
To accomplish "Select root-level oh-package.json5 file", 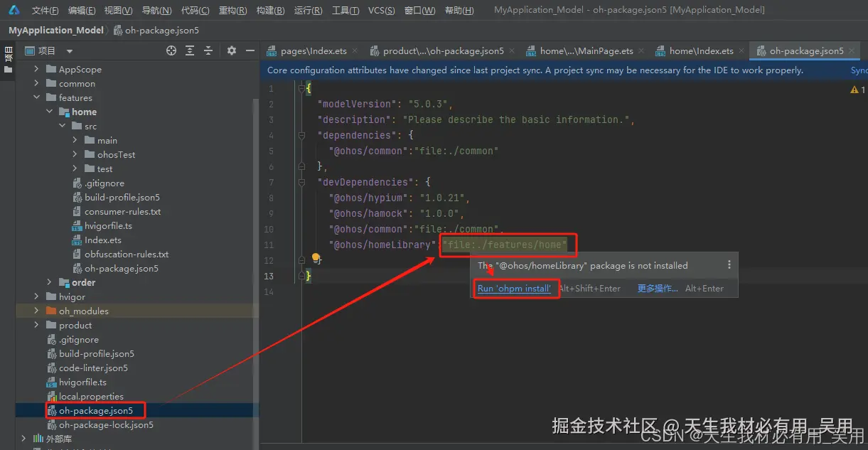I will pyautogui.click(x=96, y=411).
